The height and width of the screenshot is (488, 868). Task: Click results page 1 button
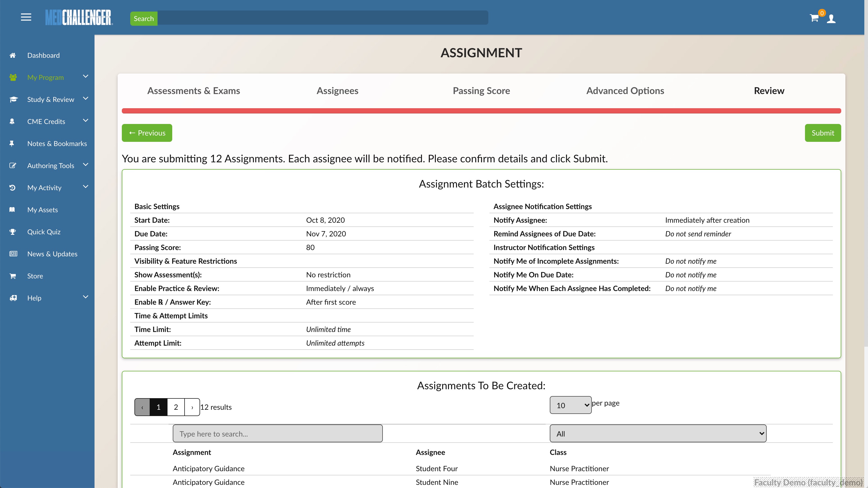(x=158, y=407)
